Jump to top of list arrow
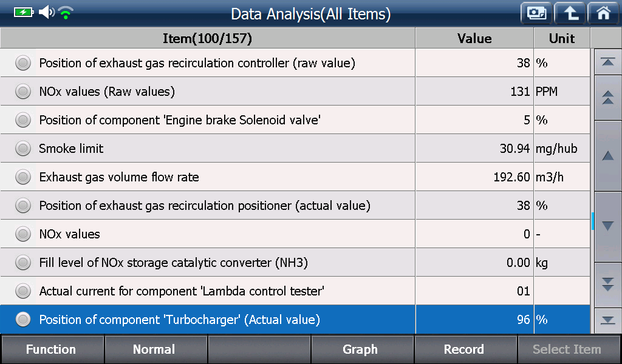Image resolution: width=622 pixels, height=364 pixels. [607, 62]
